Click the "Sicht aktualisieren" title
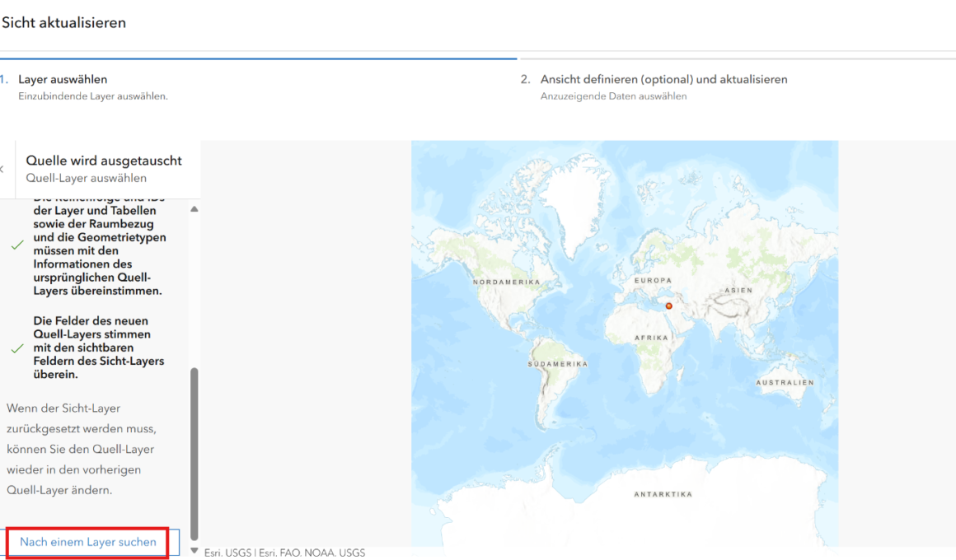This screenshot has width=956, height=560. click(64, 22)
